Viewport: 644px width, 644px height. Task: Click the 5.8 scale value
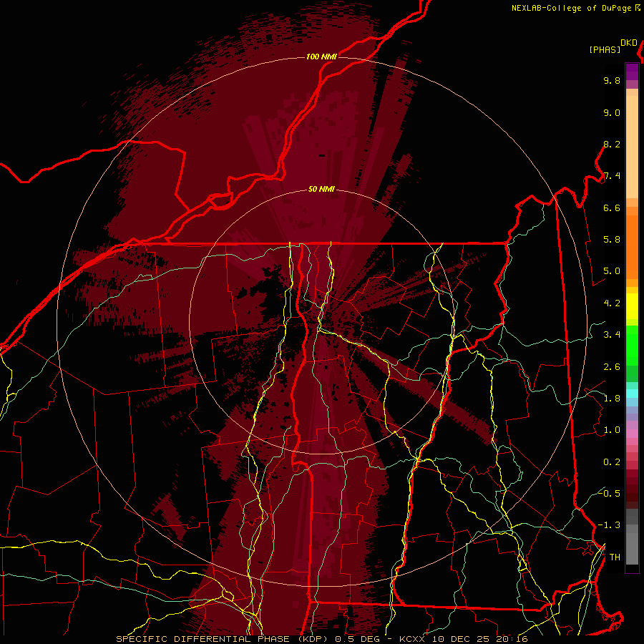coord(612,240)
